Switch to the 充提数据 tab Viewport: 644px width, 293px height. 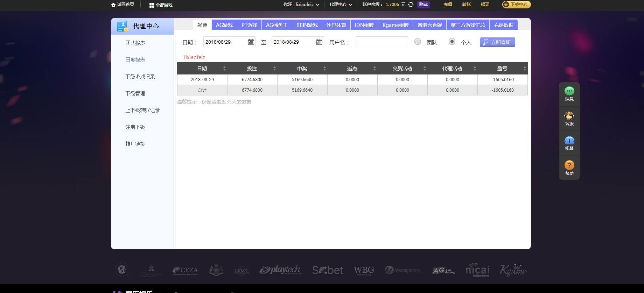click(504, 25)
